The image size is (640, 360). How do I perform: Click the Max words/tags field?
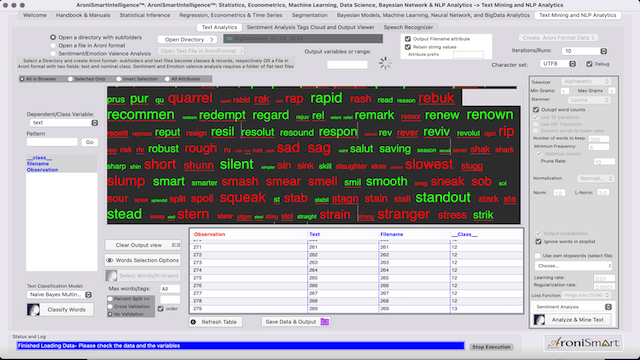click(170, 289)
